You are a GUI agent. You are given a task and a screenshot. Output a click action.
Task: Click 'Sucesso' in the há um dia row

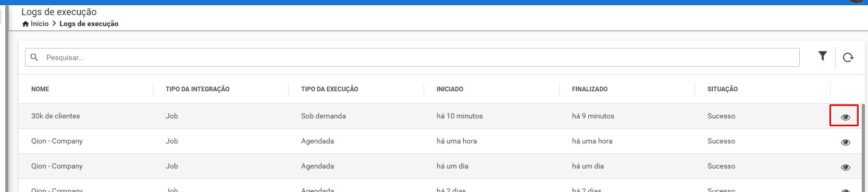click(x=722, y=166)
